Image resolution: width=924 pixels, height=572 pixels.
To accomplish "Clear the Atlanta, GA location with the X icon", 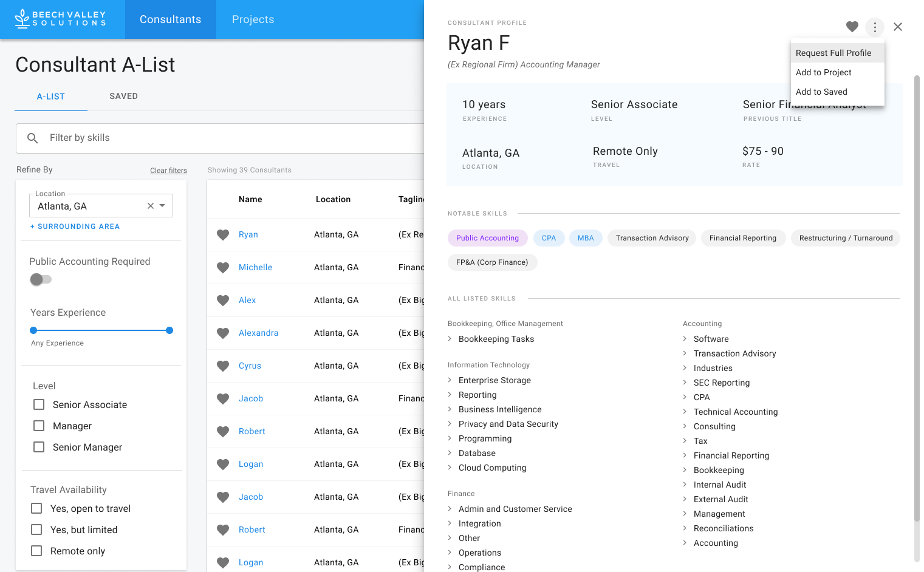I will pos(150,206).
